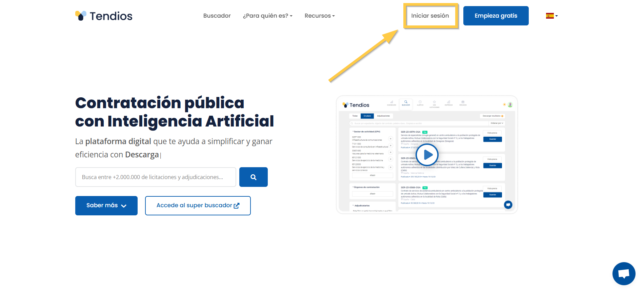This screenshot has width=644, height=292.
Task: Play the product demo video
Action: tap(427, 155)
